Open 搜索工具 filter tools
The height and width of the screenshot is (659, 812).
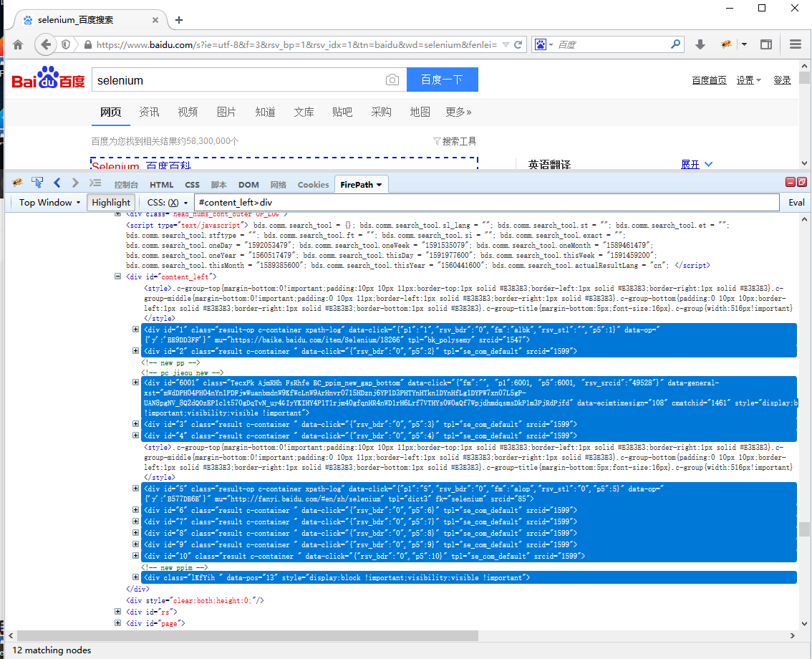pyautogui.click(x=455, y=141)
